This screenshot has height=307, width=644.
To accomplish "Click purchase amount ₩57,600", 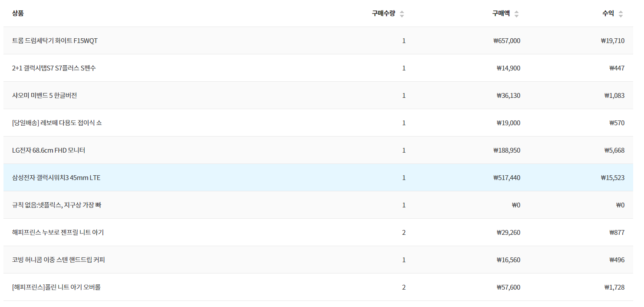I will click(x=509, y=287).
